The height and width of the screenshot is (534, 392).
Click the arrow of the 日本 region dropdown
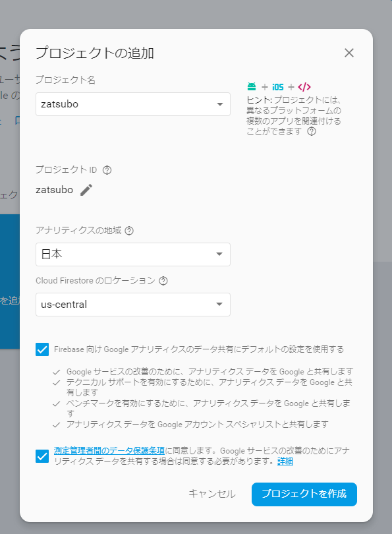point(219,254)
